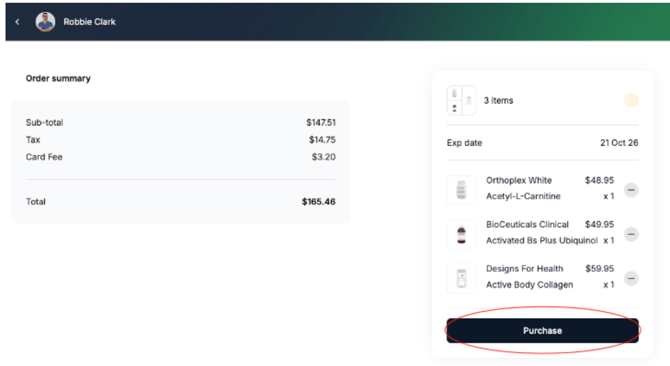Remove Designs For Health Collagen with its minus button
Image resolution: width=670 pixels, height=366 pixels.
(x=631, y=278)
